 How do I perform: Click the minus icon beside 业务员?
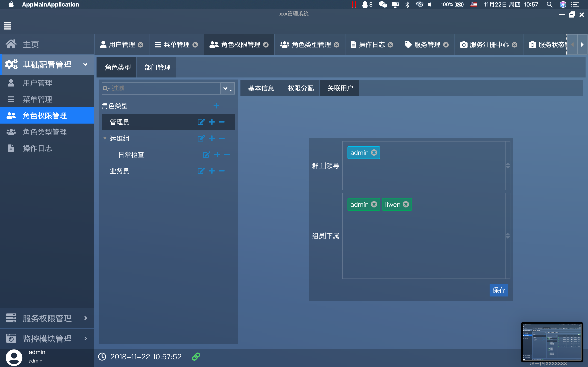point(222,171)
